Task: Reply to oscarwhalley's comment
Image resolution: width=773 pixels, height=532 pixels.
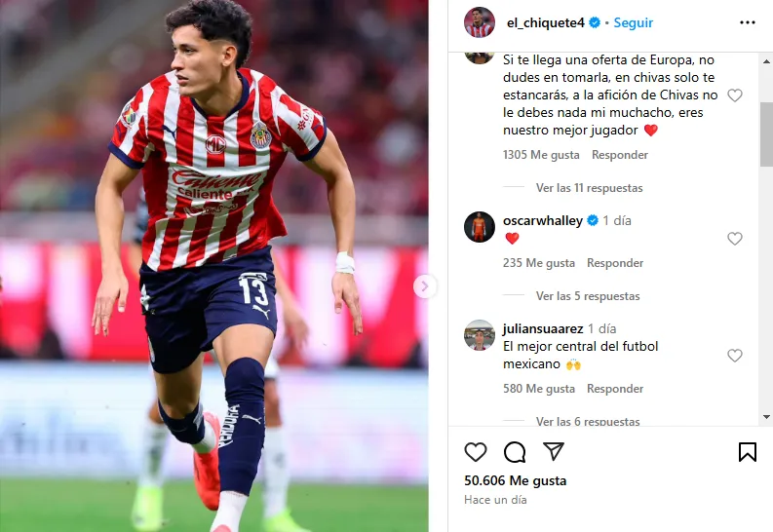Action: click(x=615, y=263)
